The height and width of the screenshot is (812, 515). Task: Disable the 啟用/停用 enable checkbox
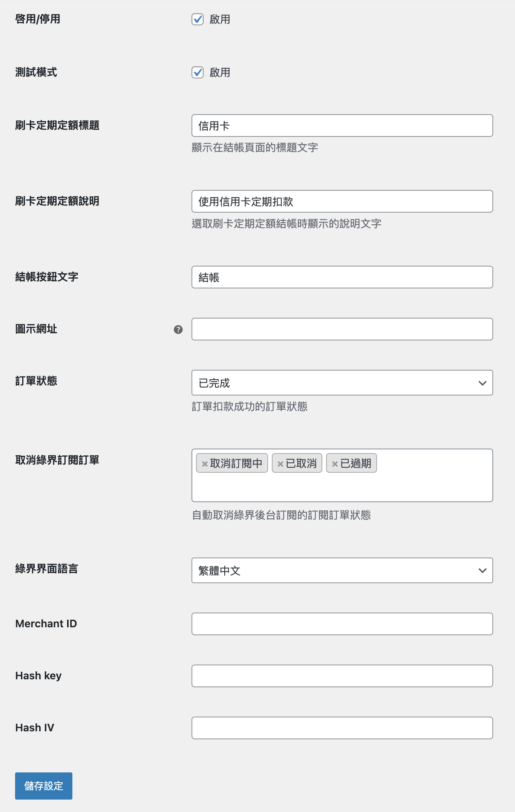(198, 19)
